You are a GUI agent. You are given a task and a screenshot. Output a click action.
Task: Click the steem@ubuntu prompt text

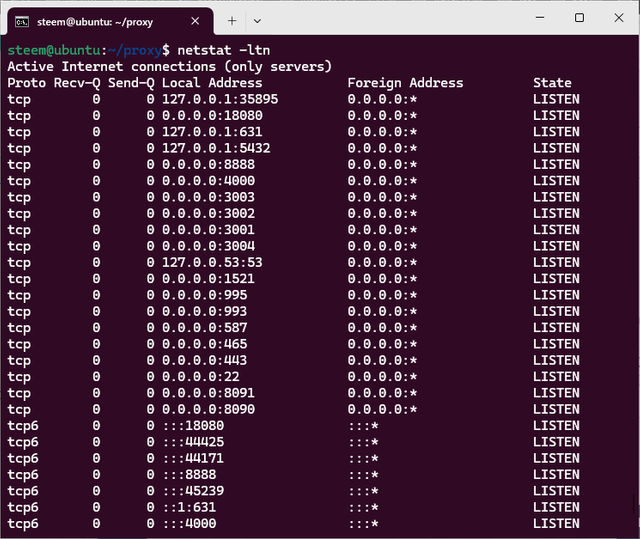click(54, 50)
